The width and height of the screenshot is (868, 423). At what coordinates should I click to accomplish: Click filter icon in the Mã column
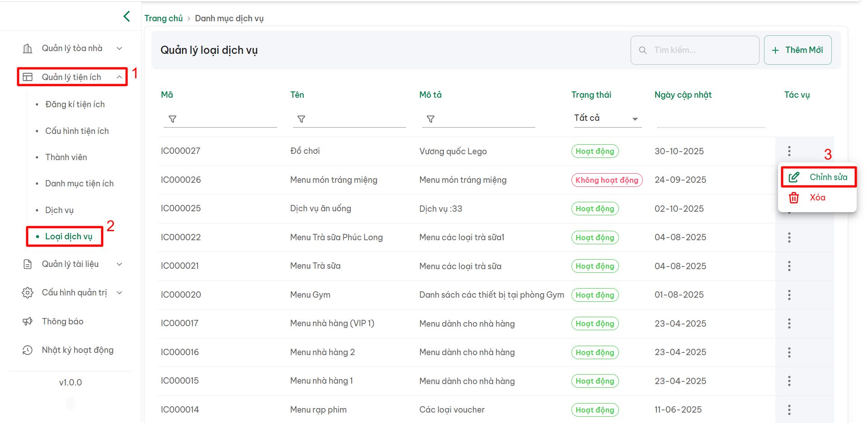pos(172,119)
